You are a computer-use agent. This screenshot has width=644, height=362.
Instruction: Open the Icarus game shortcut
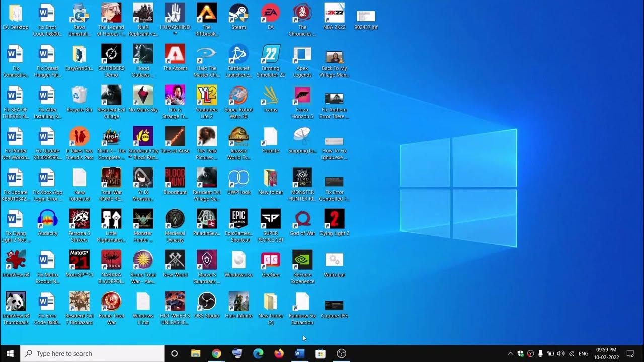(271, 99)
